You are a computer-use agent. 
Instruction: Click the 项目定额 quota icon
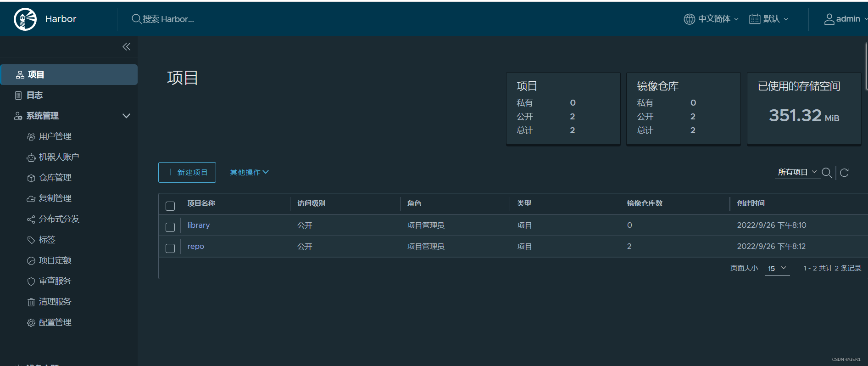coord(31,261)
